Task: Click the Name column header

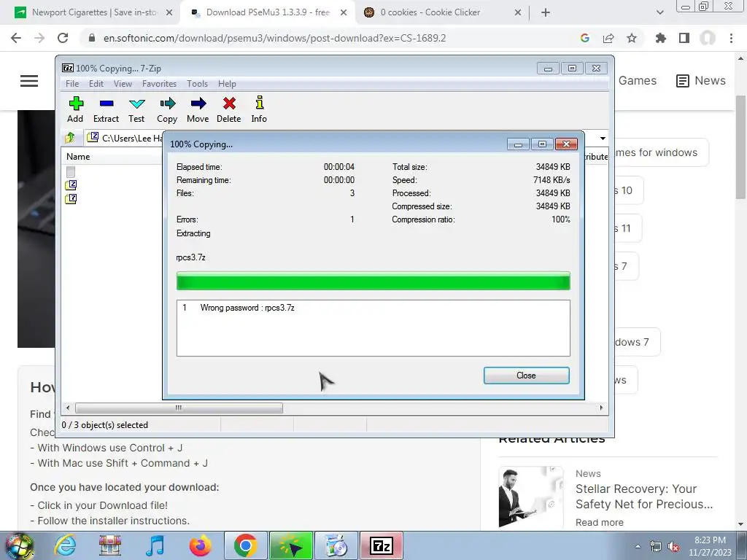Action: pos(78,157)
